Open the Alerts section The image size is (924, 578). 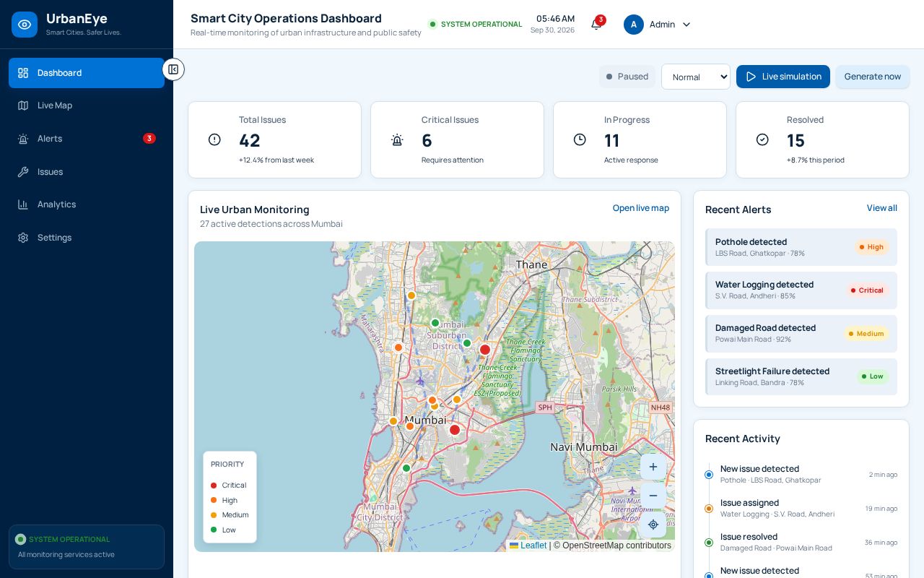click(x=87, y=139)
